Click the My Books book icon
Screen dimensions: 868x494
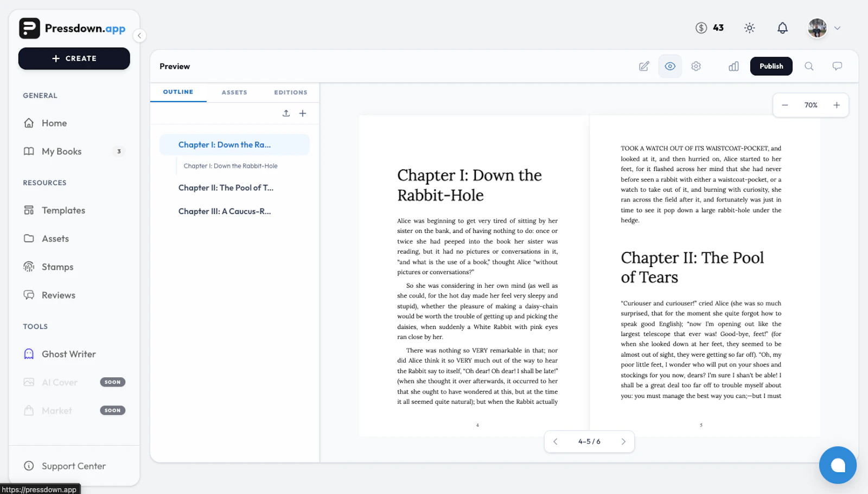pos(29,151)
